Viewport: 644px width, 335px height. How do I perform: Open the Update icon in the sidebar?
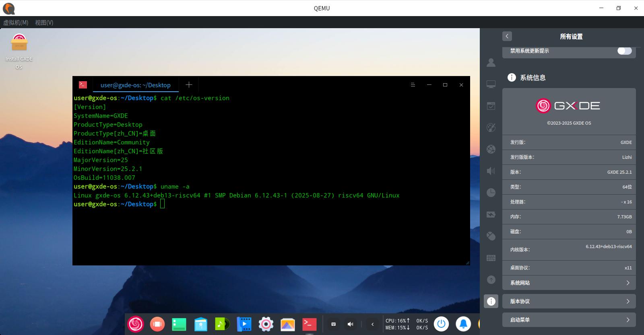(x=491, y=280)
